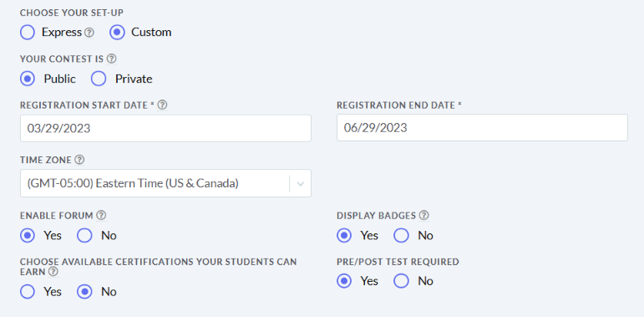644x317 pixels.
Task: Open Eastern Time zone combo box
Action: (165, 183)
